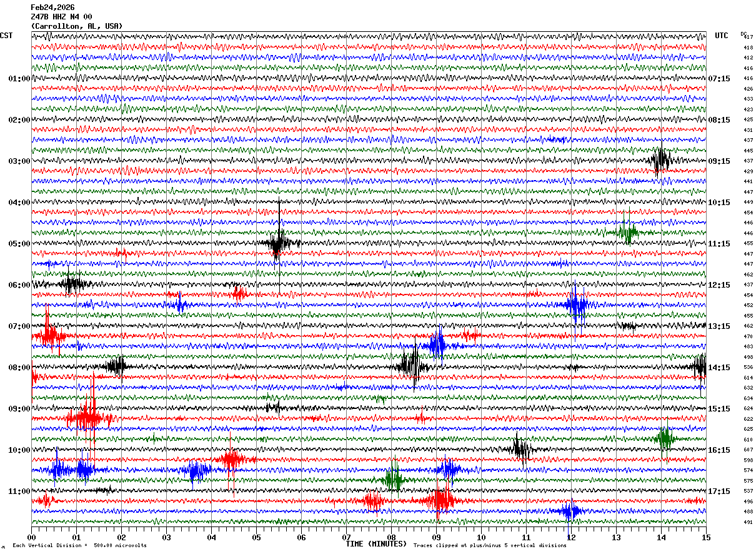Click the location text "(Carrollton, AL, USA)"
This screenshot has height=554, width=756.
(77, 26)
